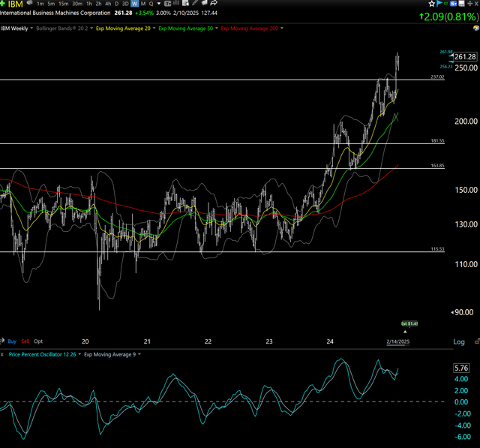Click the 90.00 price axis marker
This screenshot has height=448, width=480.
tap(463, 312)
